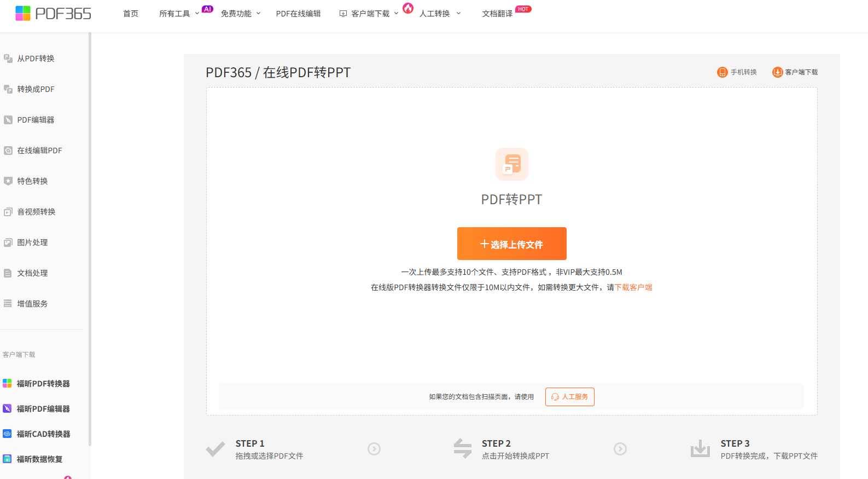Image resolution: width=868 pixels, height=479 pixels.
Task: Click the 福昕数据恢复 app icon
Action: [7, 459]
